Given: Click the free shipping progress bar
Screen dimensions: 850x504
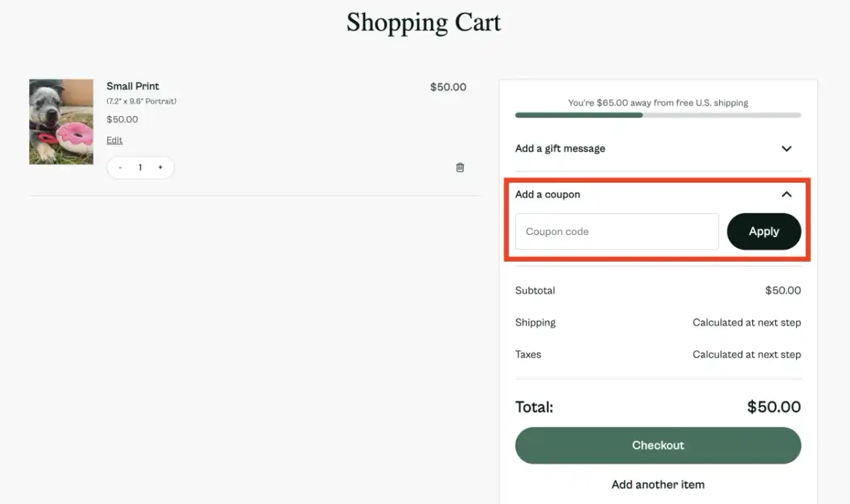Looking at the screenshot, I should 658,115.
